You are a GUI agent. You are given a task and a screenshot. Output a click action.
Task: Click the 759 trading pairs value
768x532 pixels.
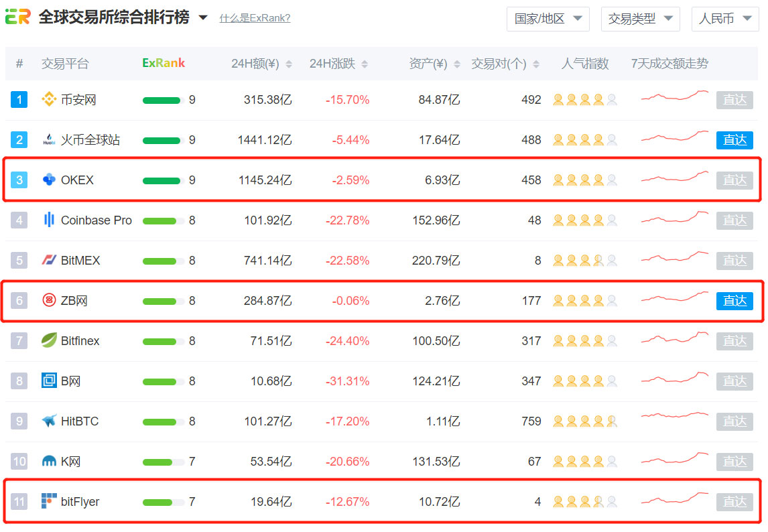pyautogui.click(x=531, y=421)
